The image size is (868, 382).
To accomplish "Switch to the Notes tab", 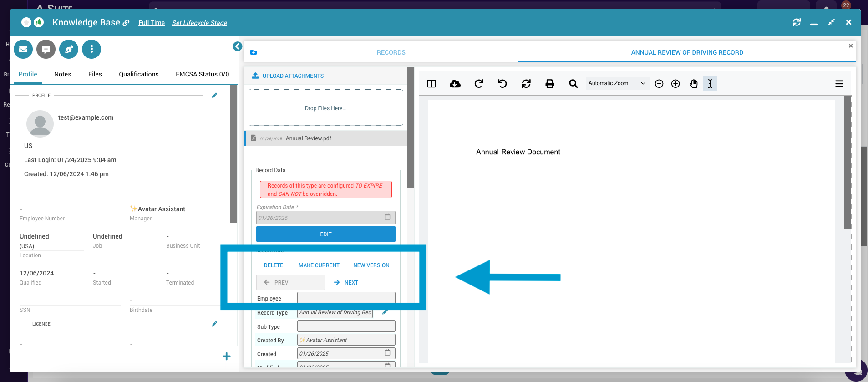I will pos(63,74).
